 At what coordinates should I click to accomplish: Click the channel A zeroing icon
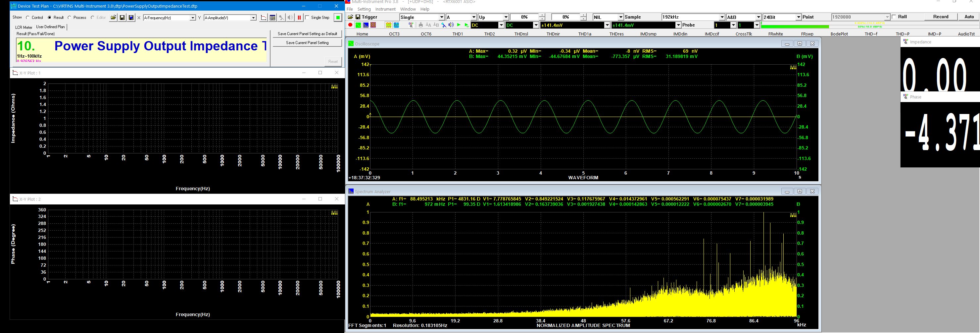pyautogui.click(x=428, y=25)
